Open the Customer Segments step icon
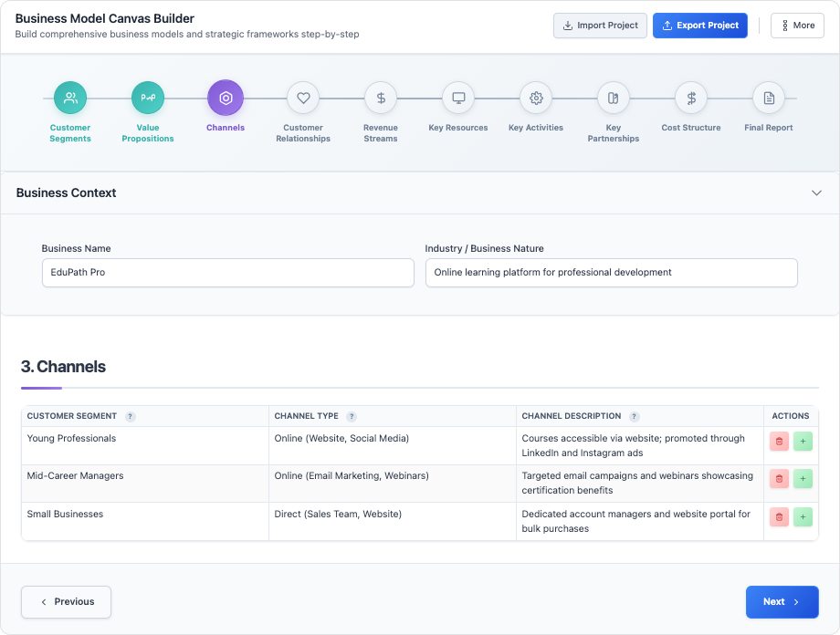 click(x=70, y=98)
